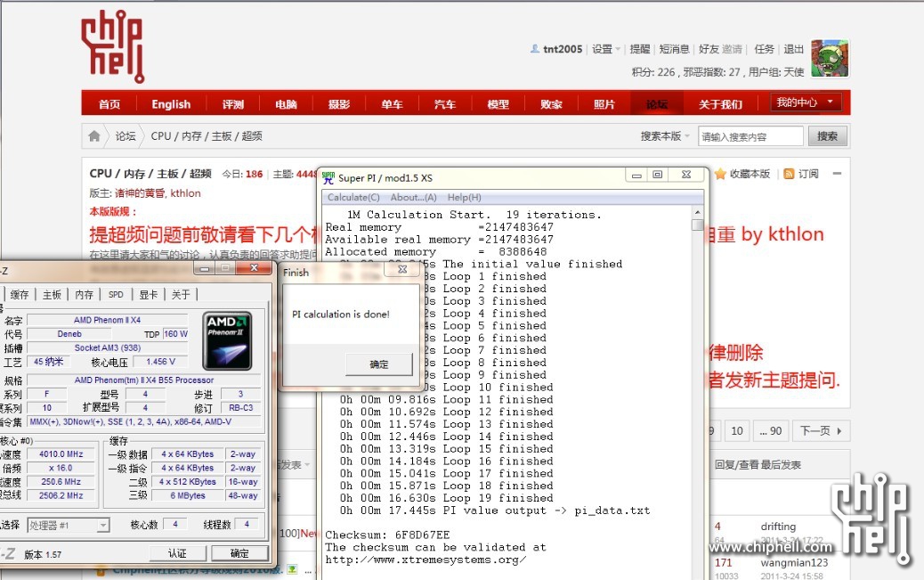Open the drifting user profile link
The height and width of the screenshot is (580, 924).
pos(778,527)
